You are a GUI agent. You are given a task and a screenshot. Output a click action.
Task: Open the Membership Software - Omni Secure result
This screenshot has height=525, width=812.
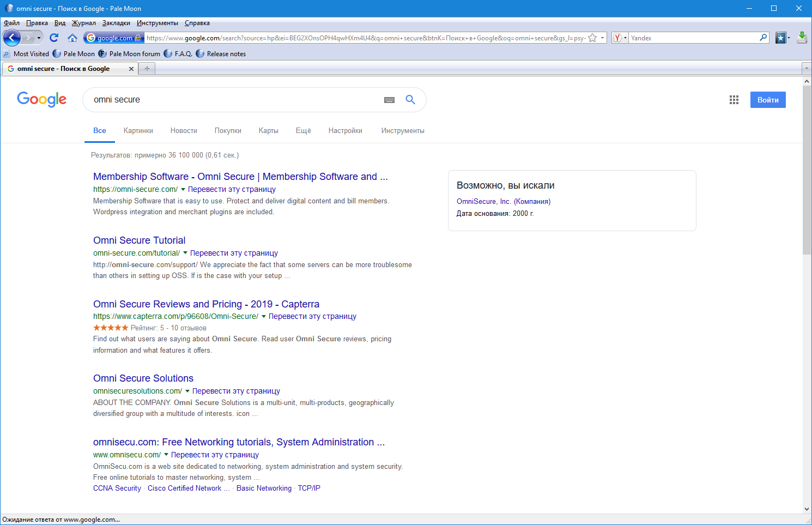click(240, 177)
